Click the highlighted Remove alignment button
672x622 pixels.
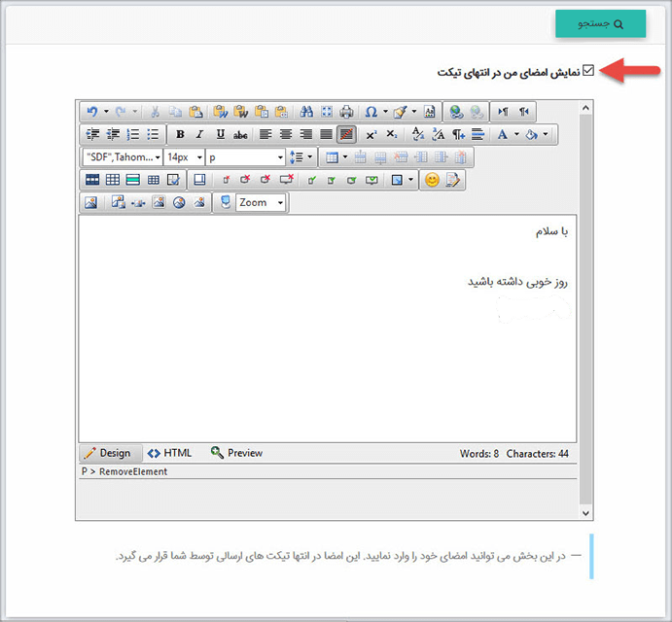346,134
